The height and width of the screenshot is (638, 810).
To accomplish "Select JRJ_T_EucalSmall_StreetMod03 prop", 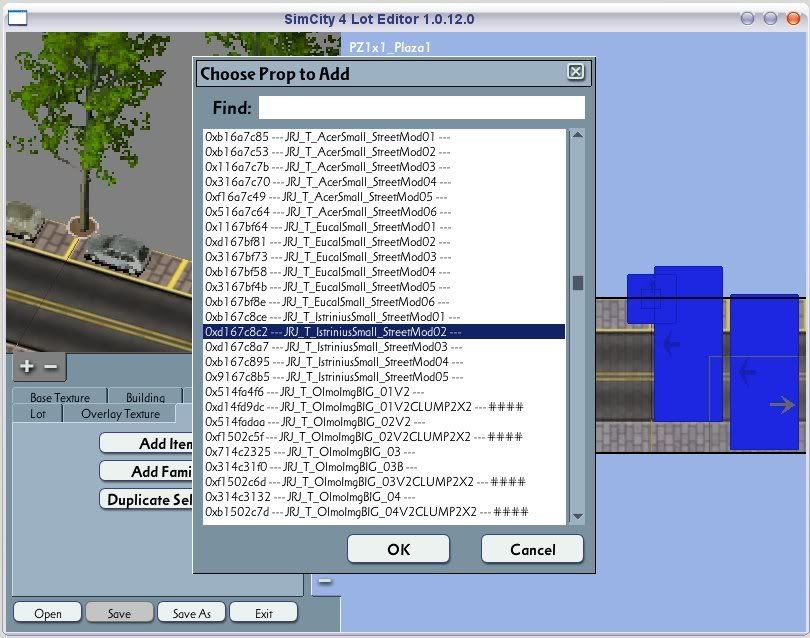I will click(x=384, y=257).
